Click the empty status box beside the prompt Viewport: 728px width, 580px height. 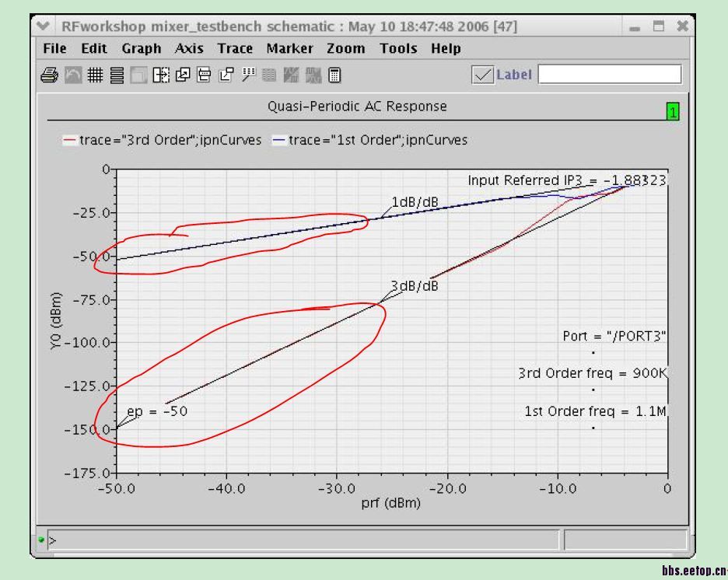[625, 540]
